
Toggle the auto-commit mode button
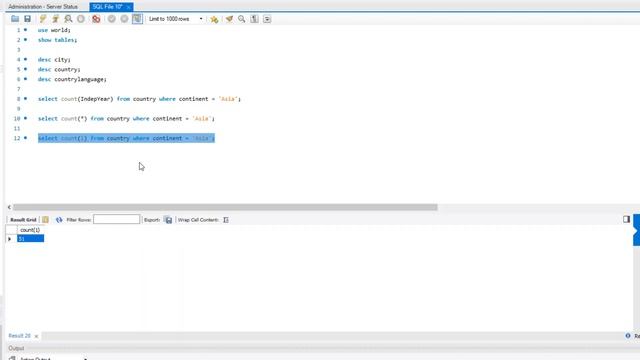[x=137, y=19]
